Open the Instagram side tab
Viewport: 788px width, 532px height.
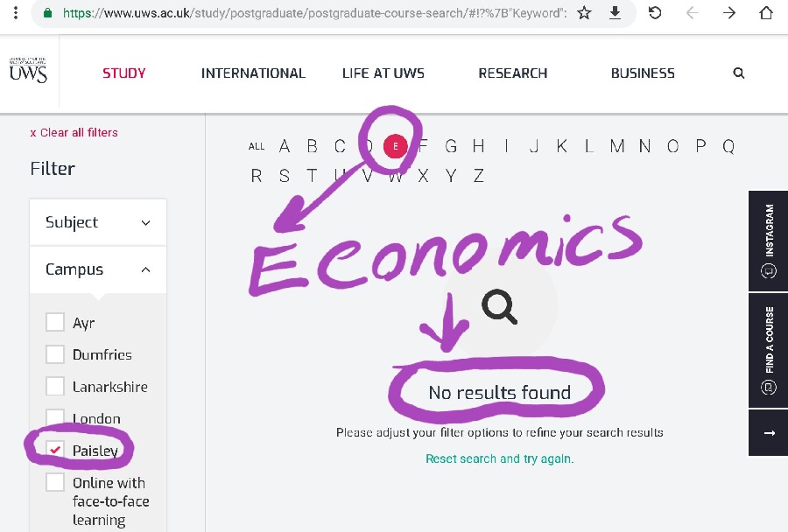pos(769,241)
